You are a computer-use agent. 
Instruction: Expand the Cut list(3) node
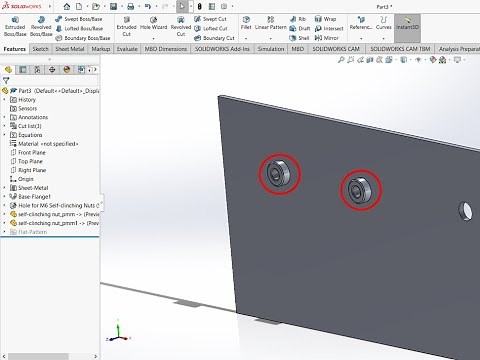[x=4, y=126]
